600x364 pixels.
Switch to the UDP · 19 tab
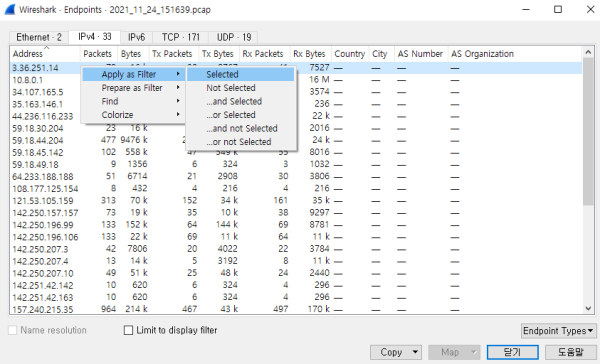click(x=234, y=37)
